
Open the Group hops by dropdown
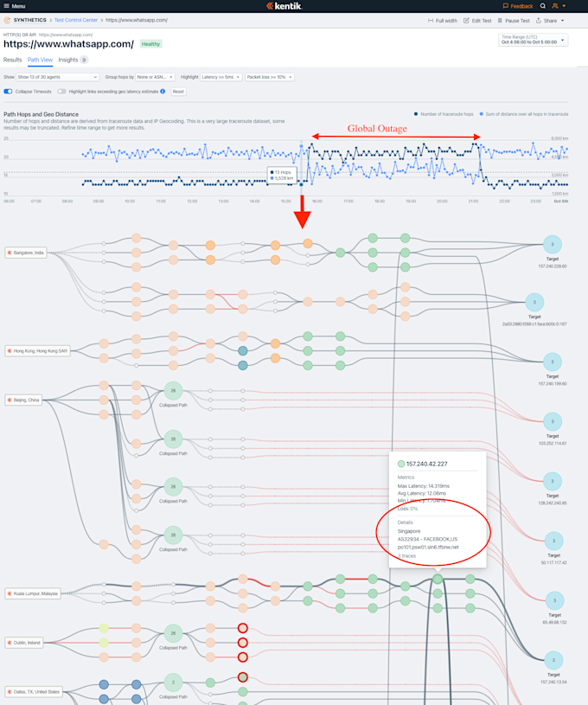tap(155, 77)
